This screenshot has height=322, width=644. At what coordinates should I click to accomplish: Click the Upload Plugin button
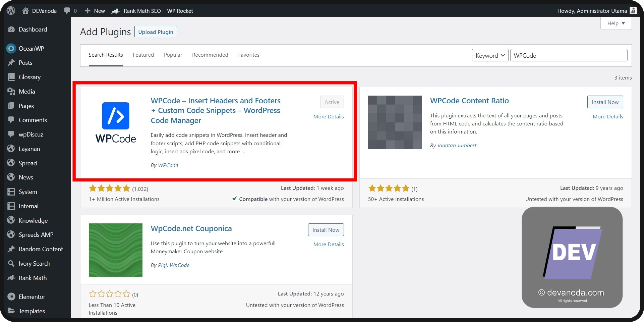(x=156, y=32)
